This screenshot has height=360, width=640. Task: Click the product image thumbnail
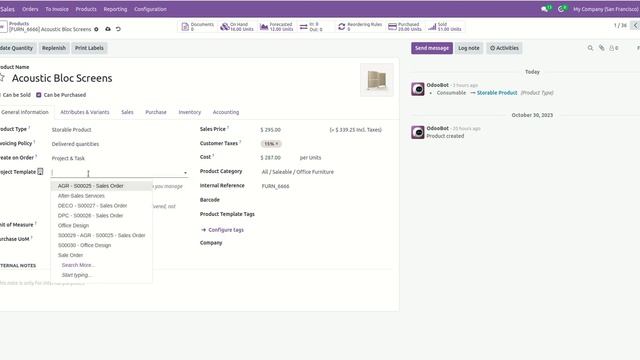[377, 80]
